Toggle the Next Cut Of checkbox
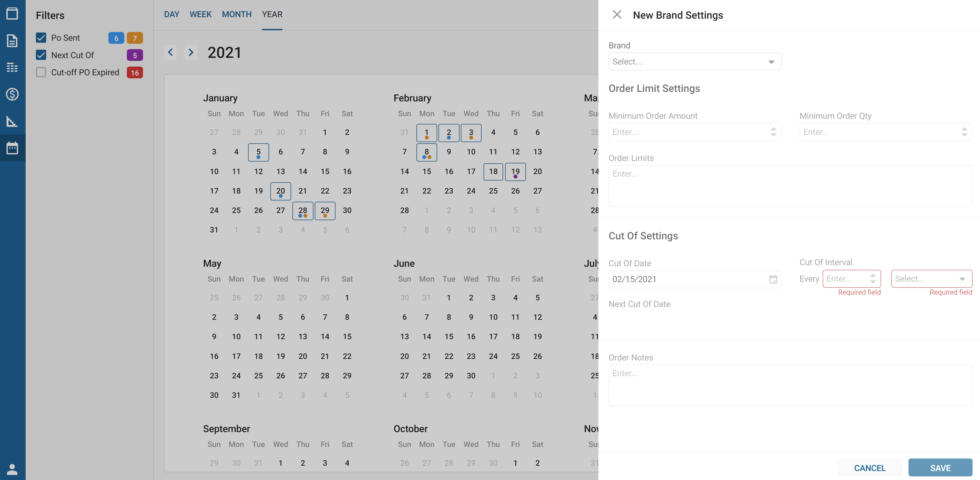The image size is (980, 480). (x=41, y=55)
